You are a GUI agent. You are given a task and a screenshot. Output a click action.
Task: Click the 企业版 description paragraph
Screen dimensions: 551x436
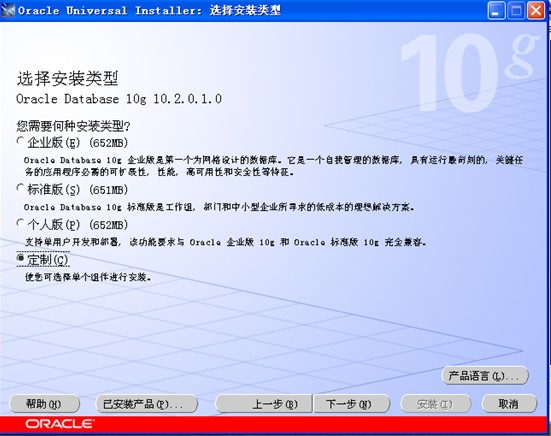pyautogui.click(x=273, y=166)
